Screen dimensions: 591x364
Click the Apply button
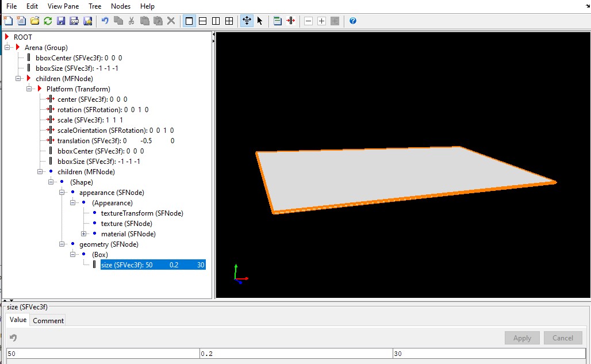tap(521, 338)
